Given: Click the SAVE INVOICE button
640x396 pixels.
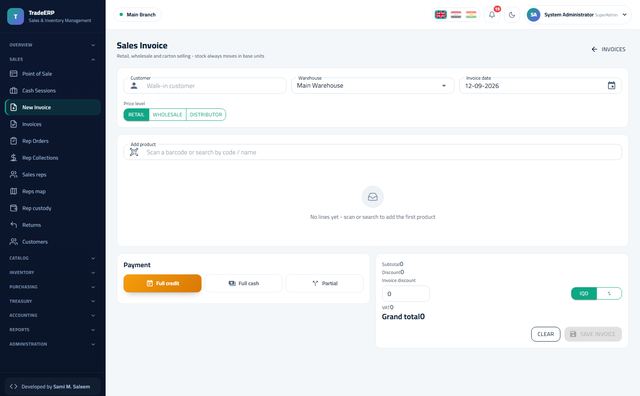Looking at the screenshot, I should [593, 334].
